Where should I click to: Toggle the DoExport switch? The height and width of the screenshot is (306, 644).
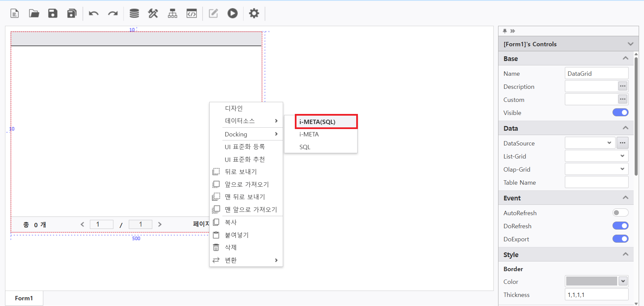620,239
